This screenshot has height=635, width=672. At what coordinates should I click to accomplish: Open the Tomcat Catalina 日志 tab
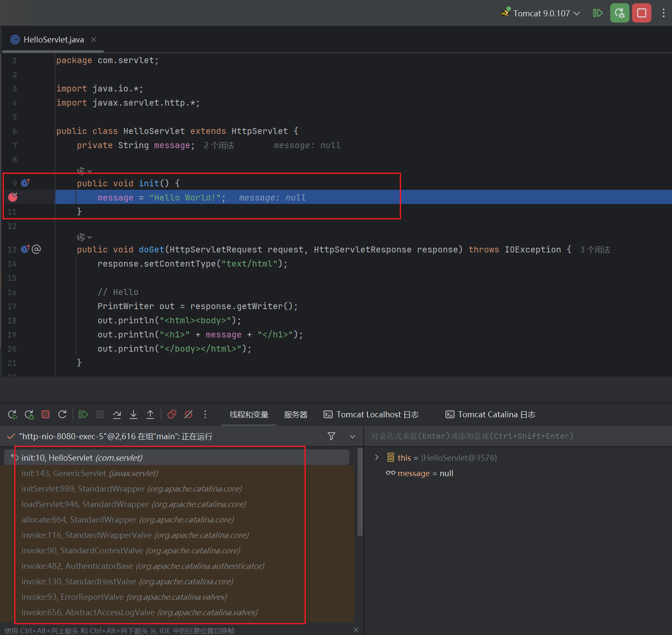click(491, 415)
